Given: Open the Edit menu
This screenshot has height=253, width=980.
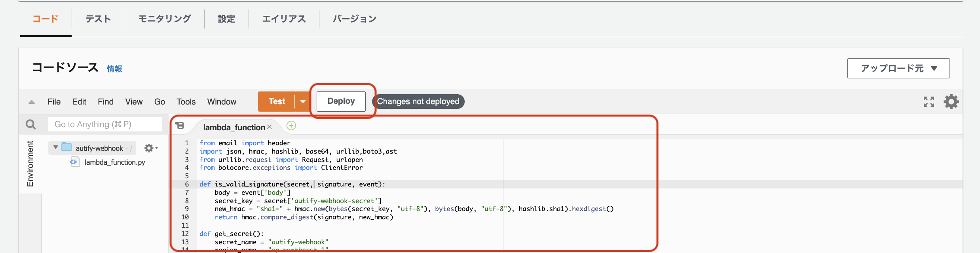Looking at the screenshot, I should click(79, 102).
